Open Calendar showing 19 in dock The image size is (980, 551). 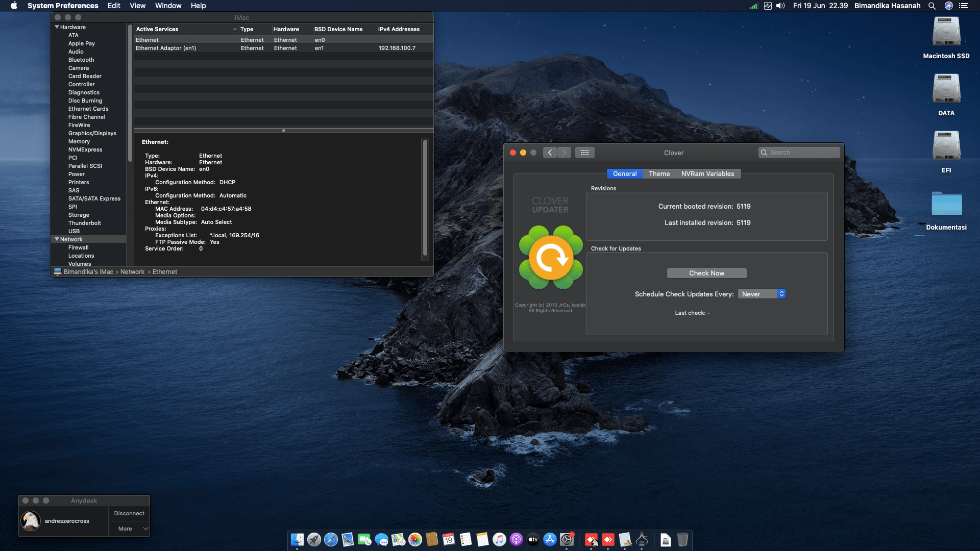click(x=449, y=539)
